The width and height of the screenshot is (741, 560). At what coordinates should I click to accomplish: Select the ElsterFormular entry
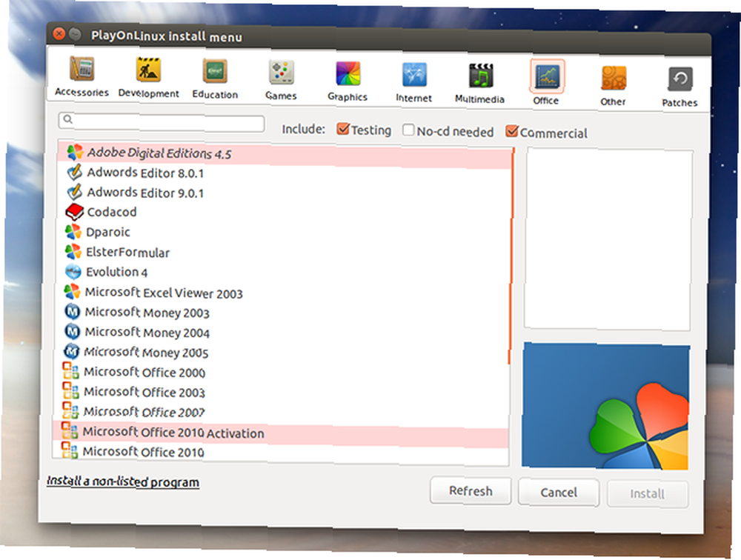click(285, 255)
